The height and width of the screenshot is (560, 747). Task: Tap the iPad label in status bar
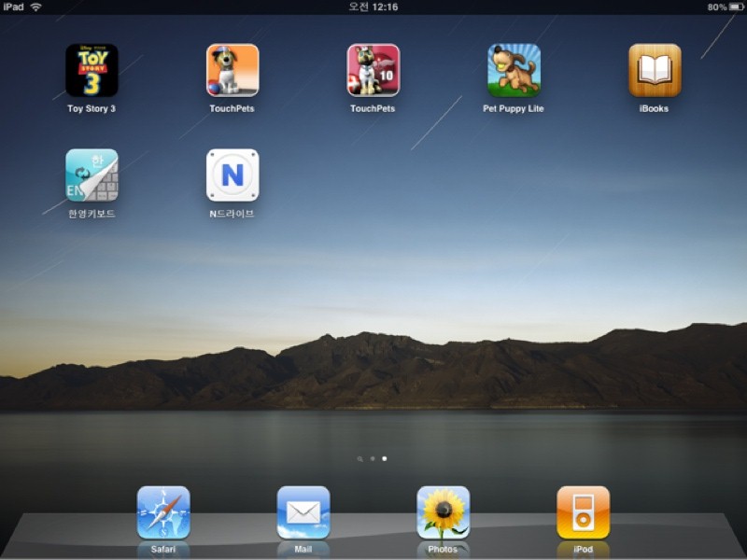point(13,7)
